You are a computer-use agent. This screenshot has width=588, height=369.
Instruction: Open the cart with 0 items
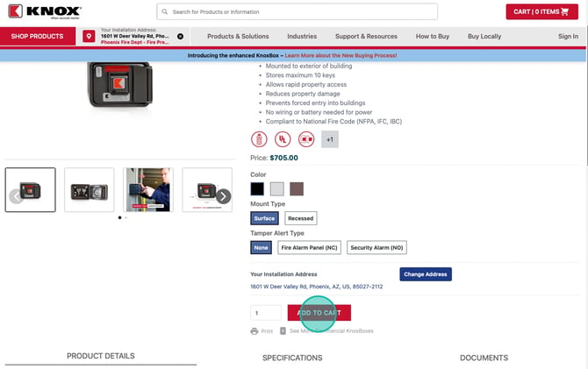click(541, 11)
